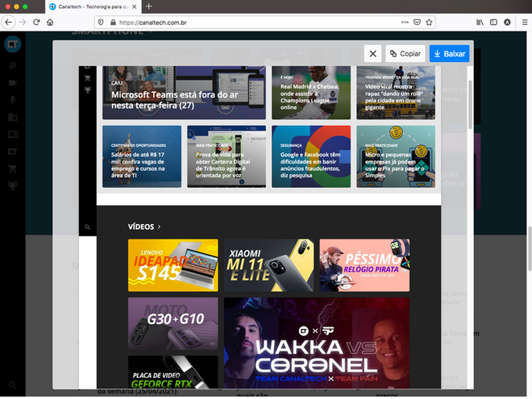Open the trophy icon in sidebar
Viewport: 532px width, 399px height.
[x=13, y=185]
